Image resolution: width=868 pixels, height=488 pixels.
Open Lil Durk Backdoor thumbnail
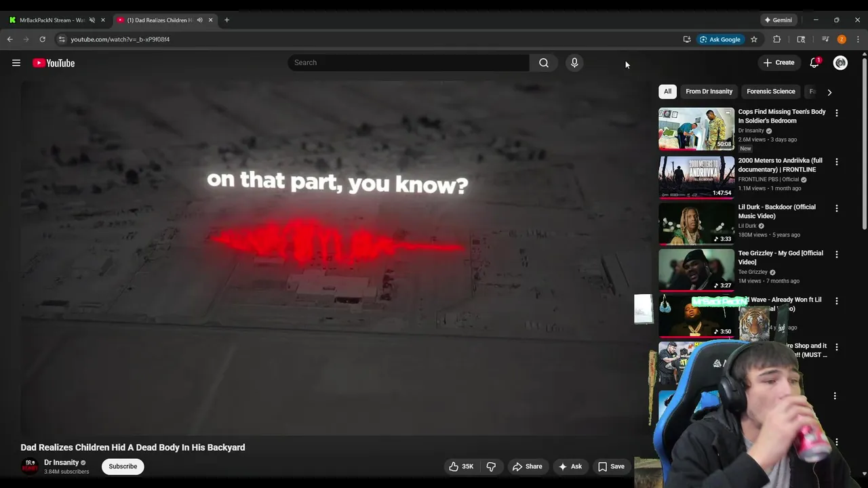coord(696,224)
